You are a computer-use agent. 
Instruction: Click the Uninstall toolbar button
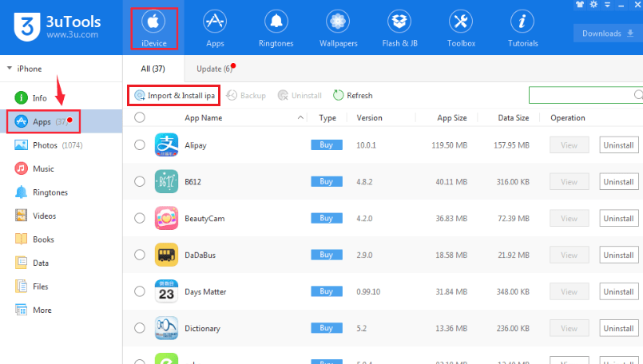300,96
